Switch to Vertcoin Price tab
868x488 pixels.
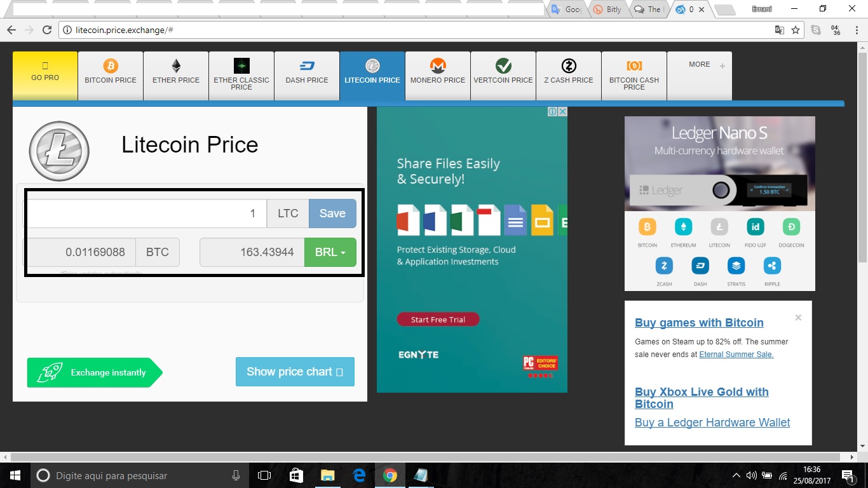[x=503, y=76]
